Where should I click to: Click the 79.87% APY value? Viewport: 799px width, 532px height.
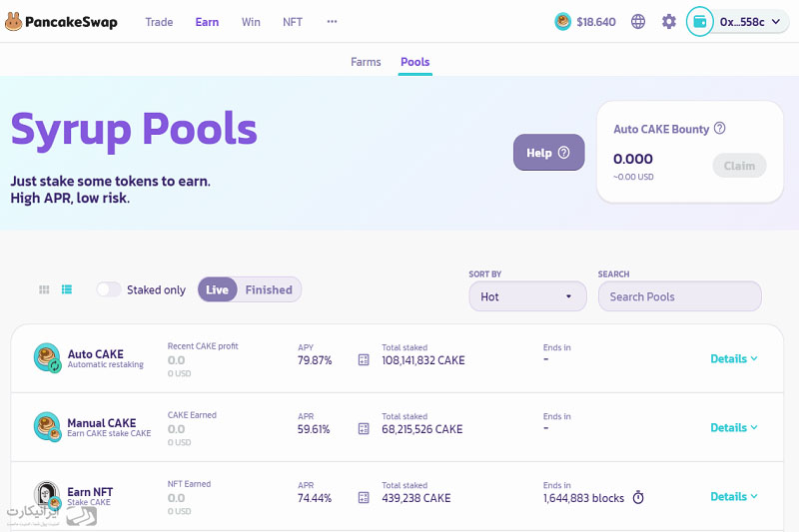click(315, 360)
